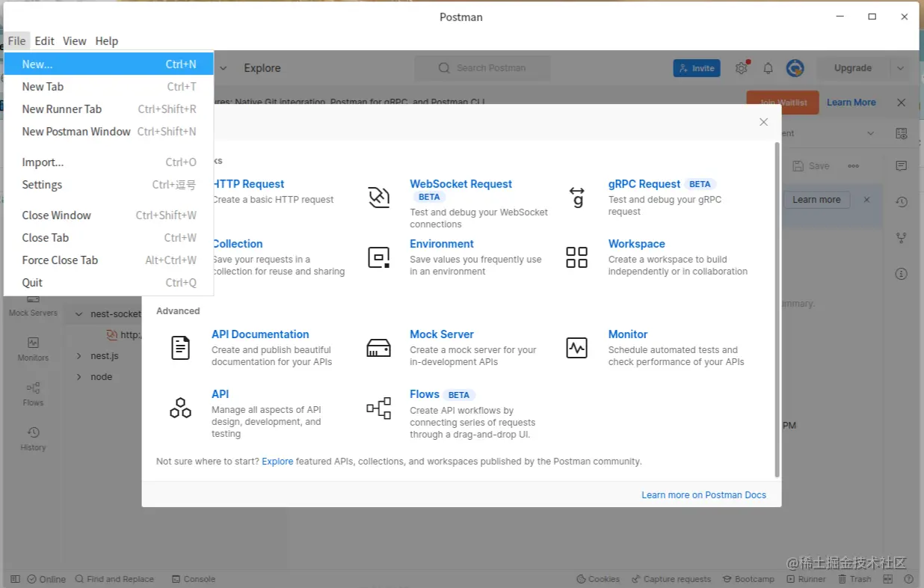Open the notifications bell
Screen dimensions: 924x588
(768, 68)
